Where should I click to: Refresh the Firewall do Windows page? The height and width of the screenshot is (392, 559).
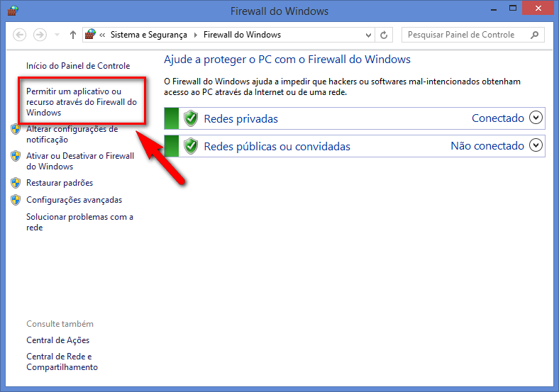pos(384,35)
